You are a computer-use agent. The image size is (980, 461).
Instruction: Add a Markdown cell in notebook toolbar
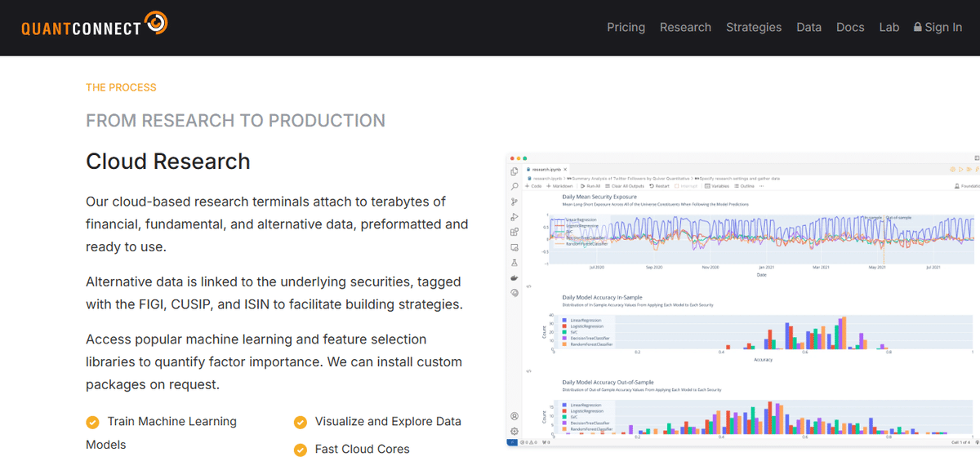pos(559,186)
